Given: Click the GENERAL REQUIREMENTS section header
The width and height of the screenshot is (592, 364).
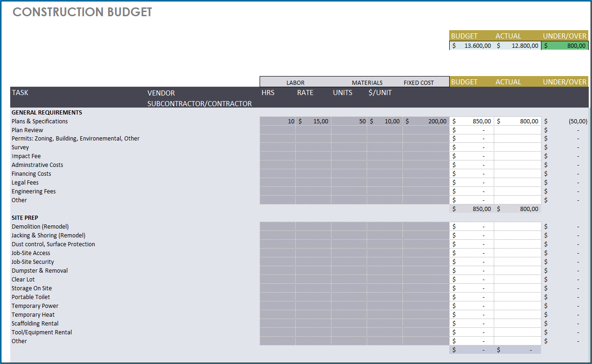Looking at the screenshot, I should tap(46, 112).
